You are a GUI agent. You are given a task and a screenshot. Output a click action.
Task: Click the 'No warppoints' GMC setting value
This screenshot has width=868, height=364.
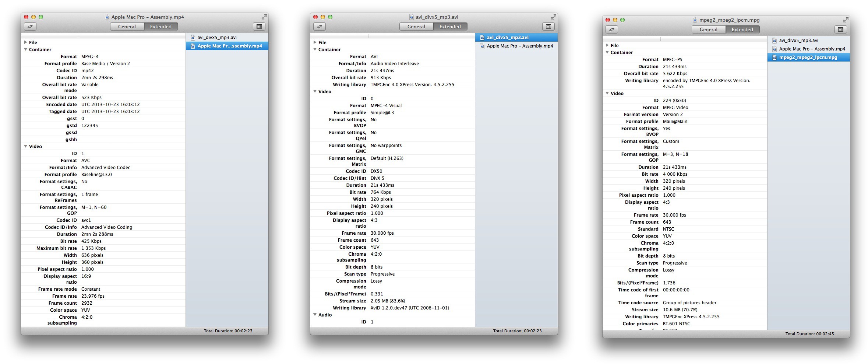click(386, 146)
